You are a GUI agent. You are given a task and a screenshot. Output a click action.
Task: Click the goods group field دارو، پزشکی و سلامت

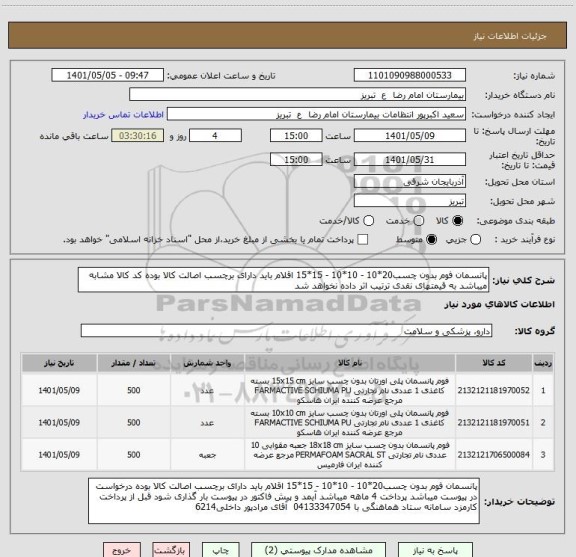click(x=286, y=331)
